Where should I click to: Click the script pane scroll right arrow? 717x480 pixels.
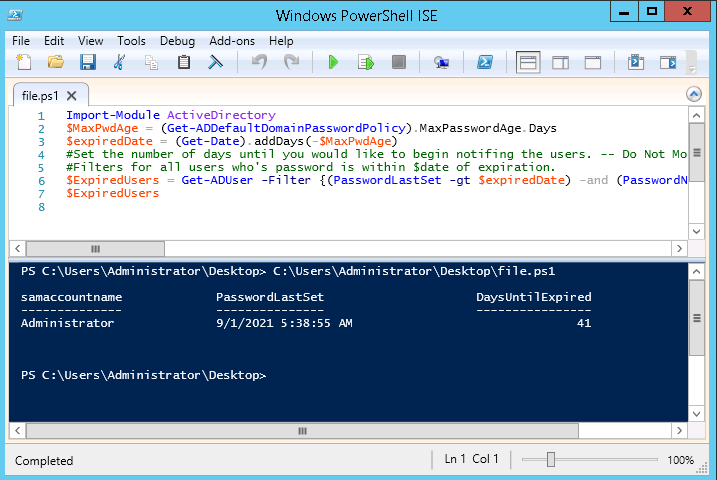(x=680, y=249)
